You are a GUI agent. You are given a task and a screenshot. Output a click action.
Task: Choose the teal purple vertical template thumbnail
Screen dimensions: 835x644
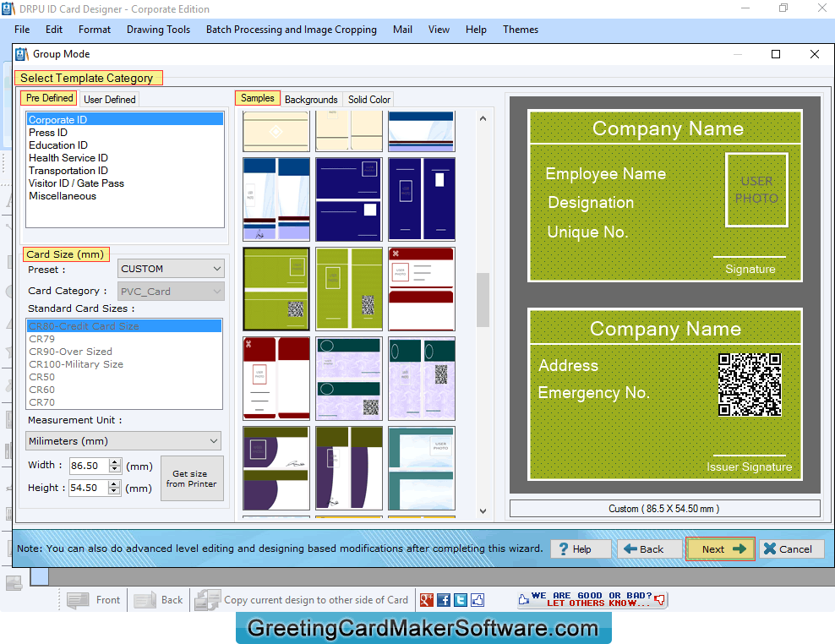pyautogui.click(x=421, y=378)
